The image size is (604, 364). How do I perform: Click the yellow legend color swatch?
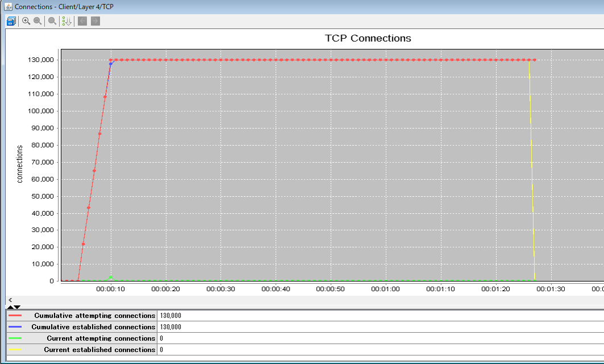pyautogui.click(x=15, y=350)
